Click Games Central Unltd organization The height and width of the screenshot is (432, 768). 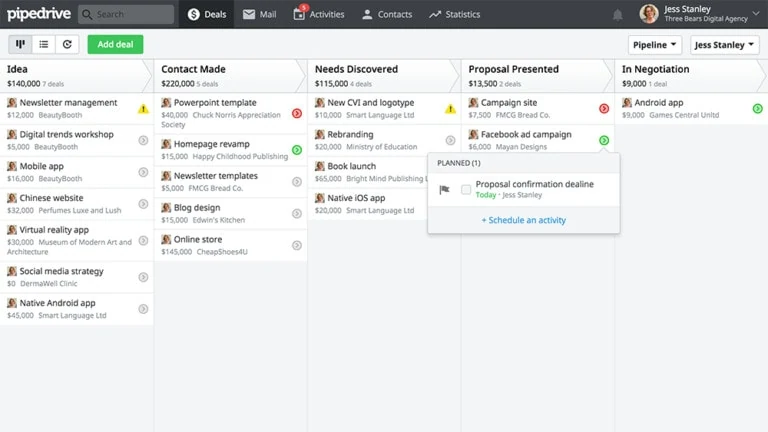[x=684, y=115]
